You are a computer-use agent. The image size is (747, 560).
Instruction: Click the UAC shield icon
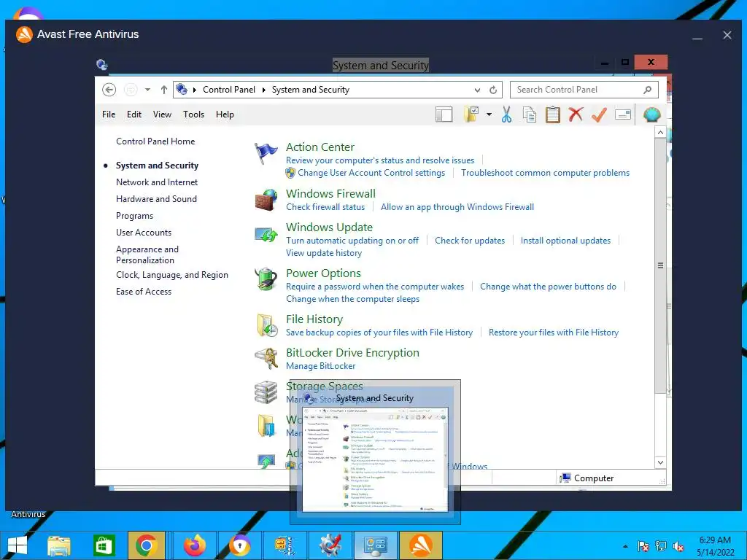(290, 173)
